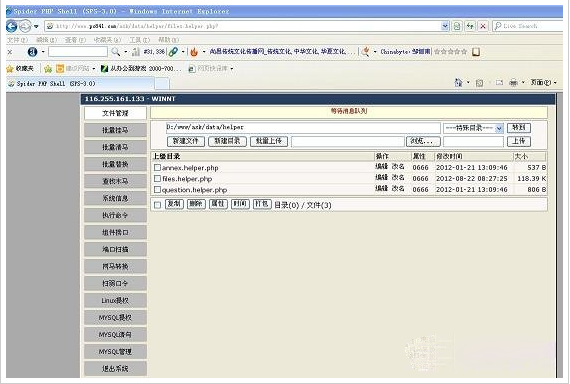Click the Favorites star icon
This screenshot has height=384, width=570.
click(x=10, y=68)
